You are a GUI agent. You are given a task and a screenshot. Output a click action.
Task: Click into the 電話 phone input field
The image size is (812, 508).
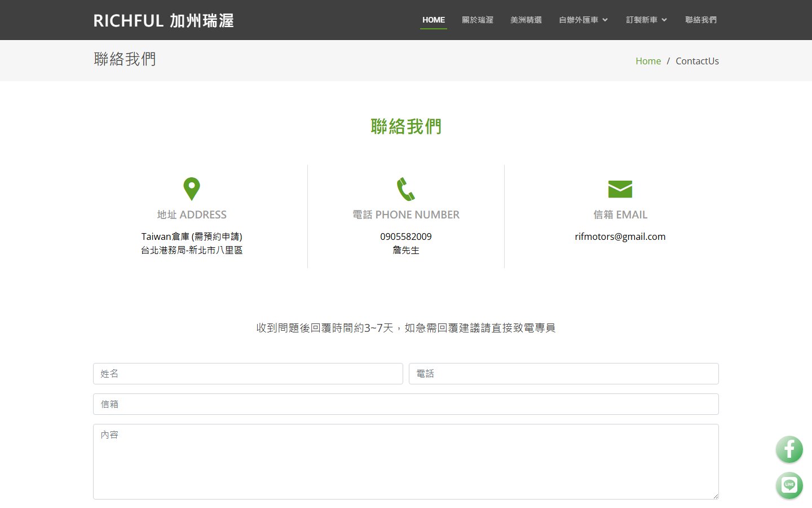563,374
